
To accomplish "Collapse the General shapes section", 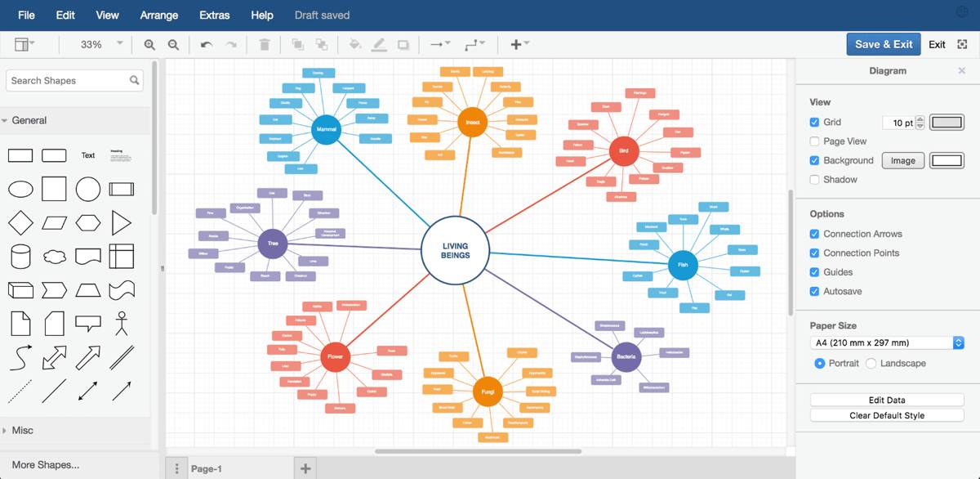I will [75, 120].
